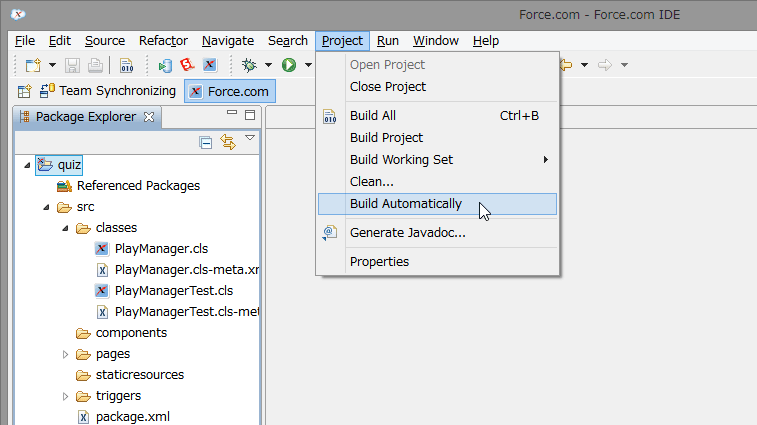The height and width of the screenshot is (425, 757).
Task: Open the Run dropdown arrow
Action: tap(308, 65)
